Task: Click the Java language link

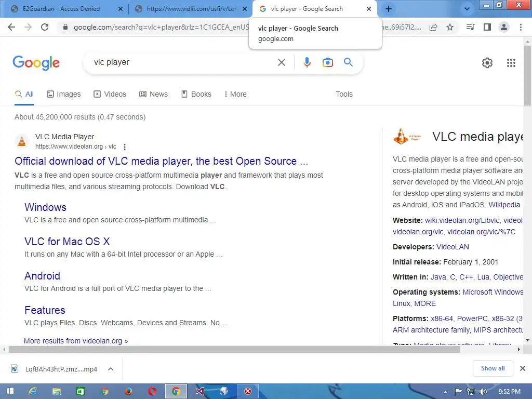Action: coord(437,277)
